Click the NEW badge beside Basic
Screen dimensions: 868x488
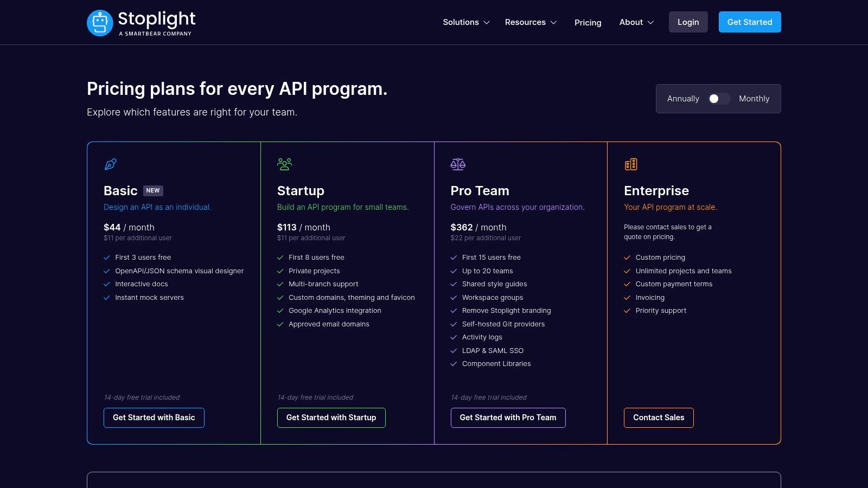153,190
